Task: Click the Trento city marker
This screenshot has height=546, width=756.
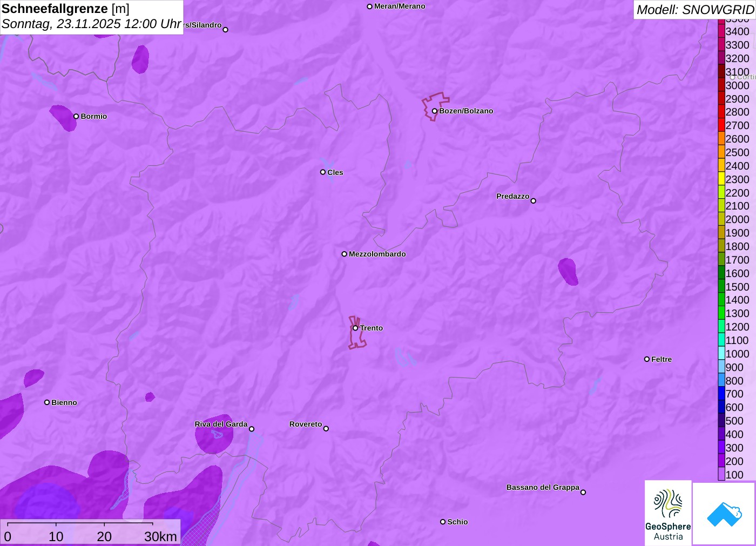Action: (355, 328)
